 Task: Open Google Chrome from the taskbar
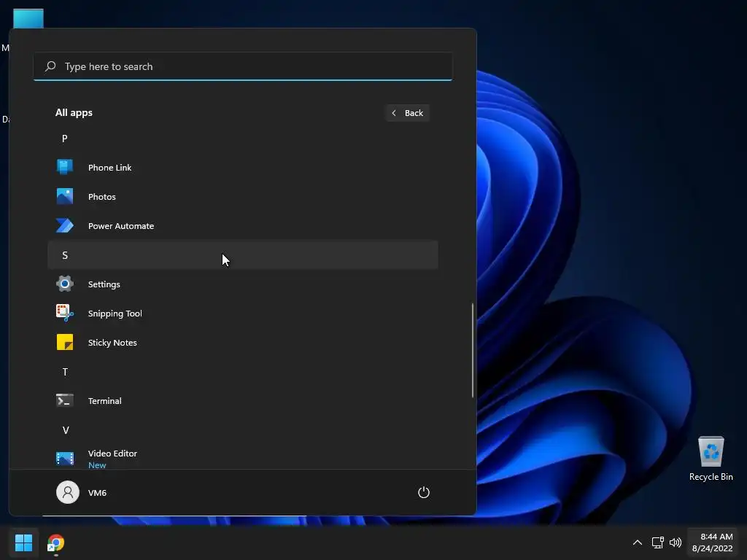click(55, 542)
